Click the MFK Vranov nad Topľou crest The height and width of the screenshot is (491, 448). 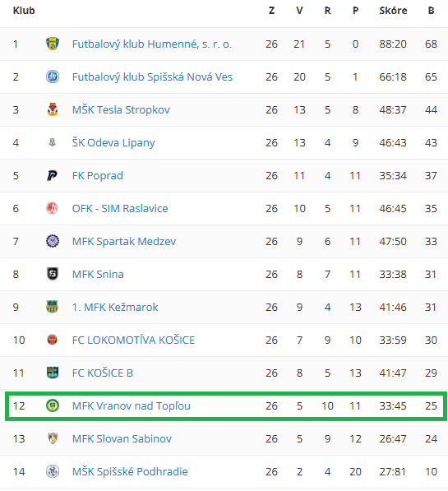(x=53, y=405)
